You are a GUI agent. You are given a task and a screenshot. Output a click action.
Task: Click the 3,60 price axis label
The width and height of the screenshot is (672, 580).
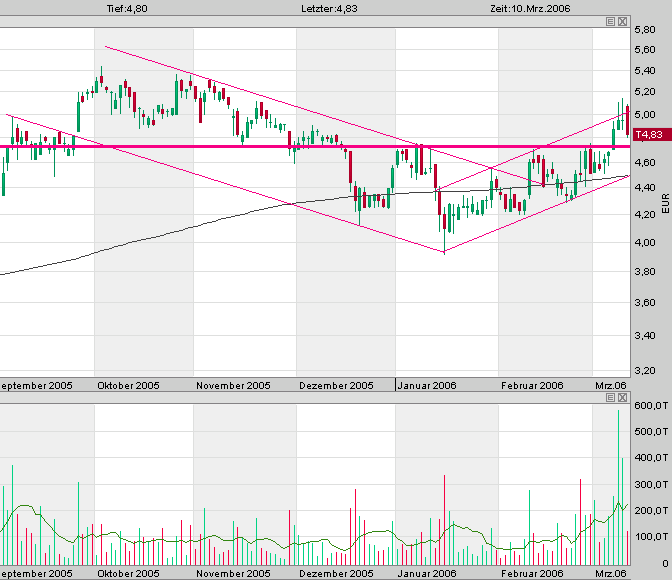645,303
